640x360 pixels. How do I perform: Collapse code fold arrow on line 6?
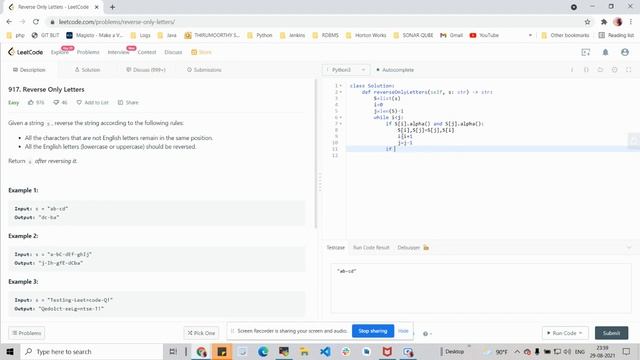[341, 118]
